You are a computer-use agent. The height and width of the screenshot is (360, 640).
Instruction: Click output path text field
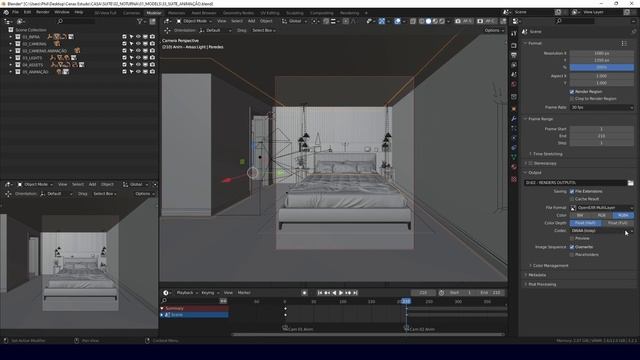pos(575,183)
